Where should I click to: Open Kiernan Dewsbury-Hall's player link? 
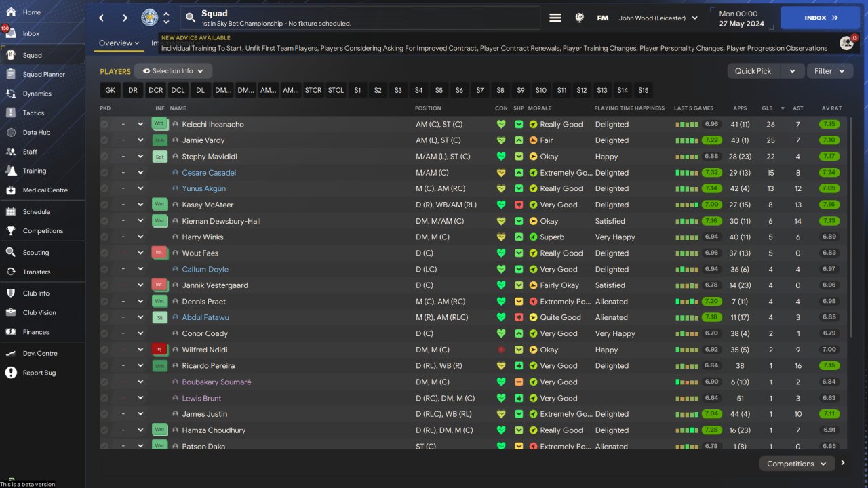[x=221, y=221]
